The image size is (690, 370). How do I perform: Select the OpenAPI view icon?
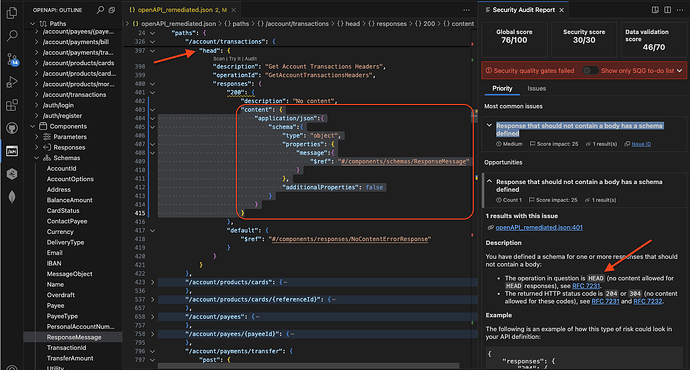click(x=12, y=151)
